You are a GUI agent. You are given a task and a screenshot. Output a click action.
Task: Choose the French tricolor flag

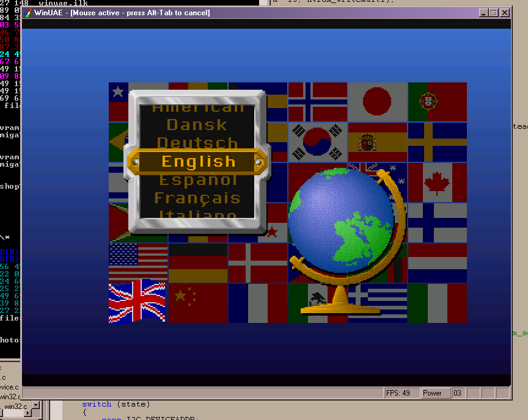258,303
